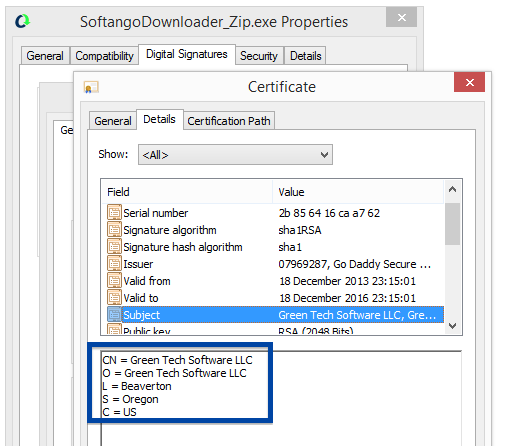Click the C = US line
The width and height of the screenshot is (506, 446).
[119, 412]
